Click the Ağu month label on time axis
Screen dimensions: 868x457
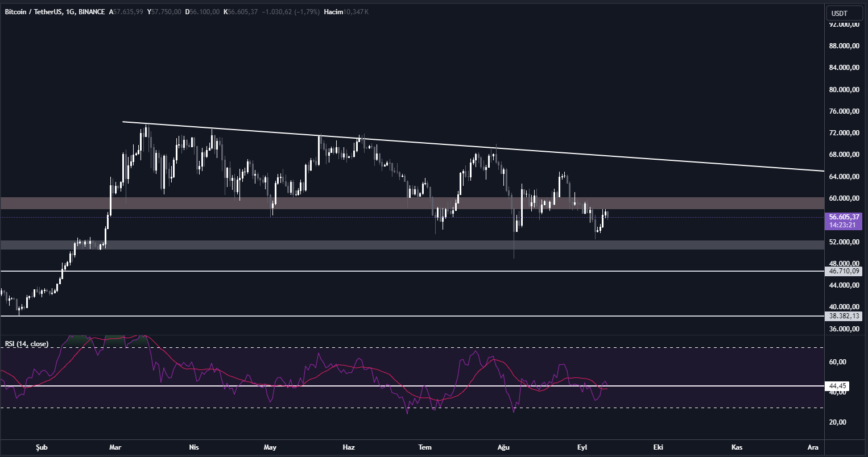(503, 447)
